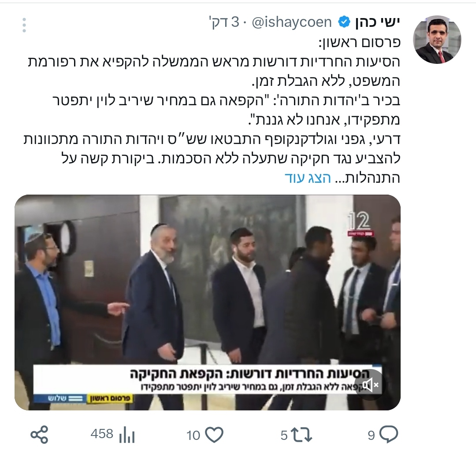The height and width of the screenshot is (454, 476).
Task: Open the three-dot more options menu
Action: pos(24,25)
